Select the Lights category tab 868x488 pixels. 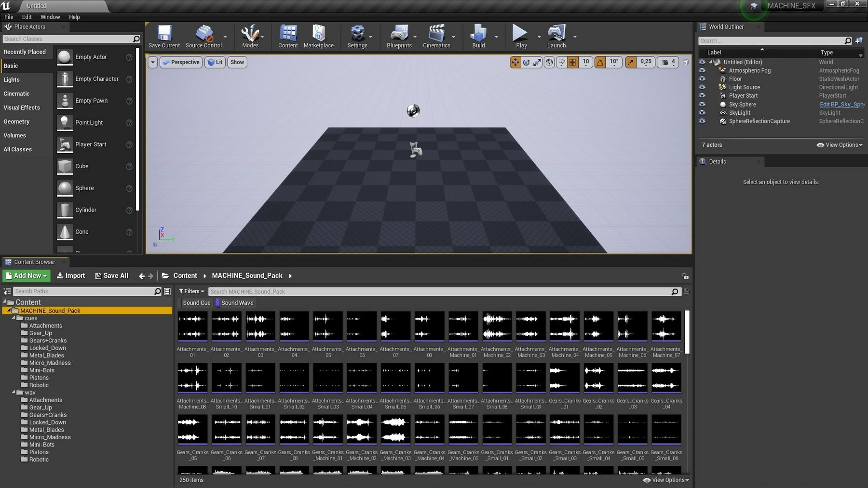(12, 80)
